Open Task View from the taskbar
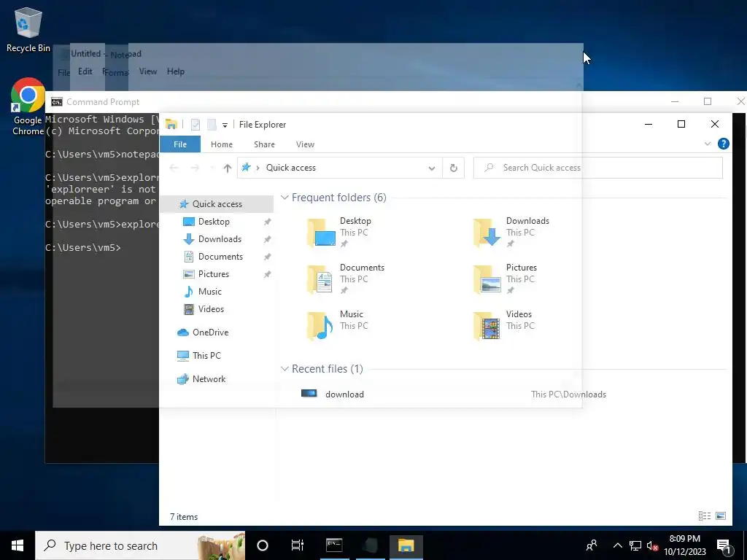The width and height of the screenshot is (747, 560). (x=298, y=545)
